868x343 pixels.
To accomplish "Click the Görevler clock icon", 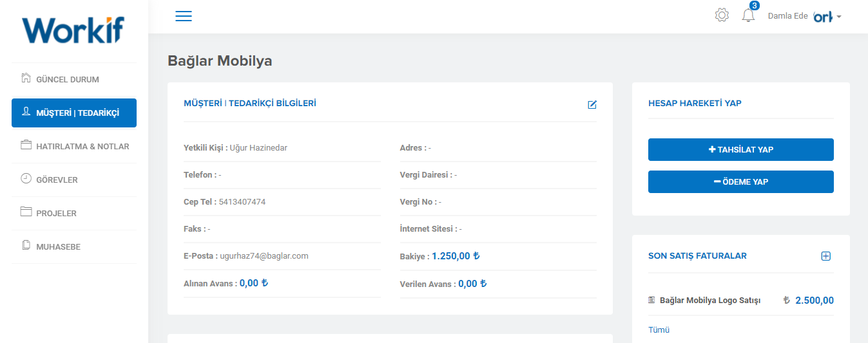I will tap(26, 179).
